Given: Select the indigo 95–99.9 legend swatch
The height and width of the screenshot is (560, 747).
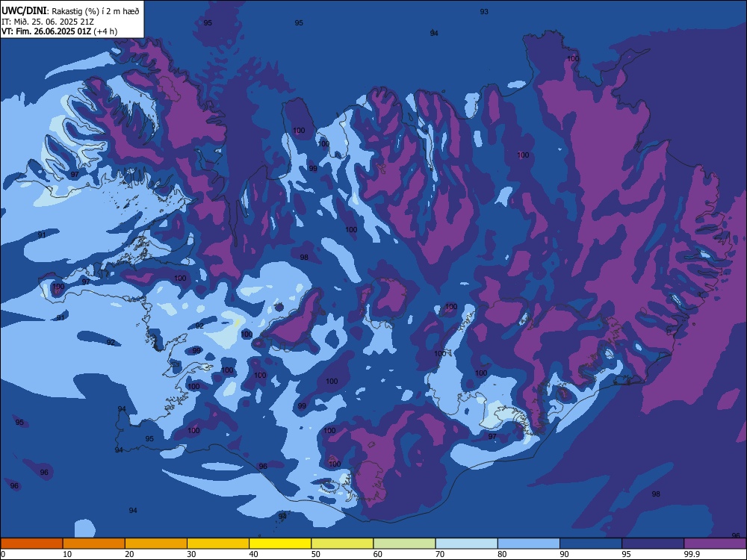Looking at the screenshot, I should [653, 544].
